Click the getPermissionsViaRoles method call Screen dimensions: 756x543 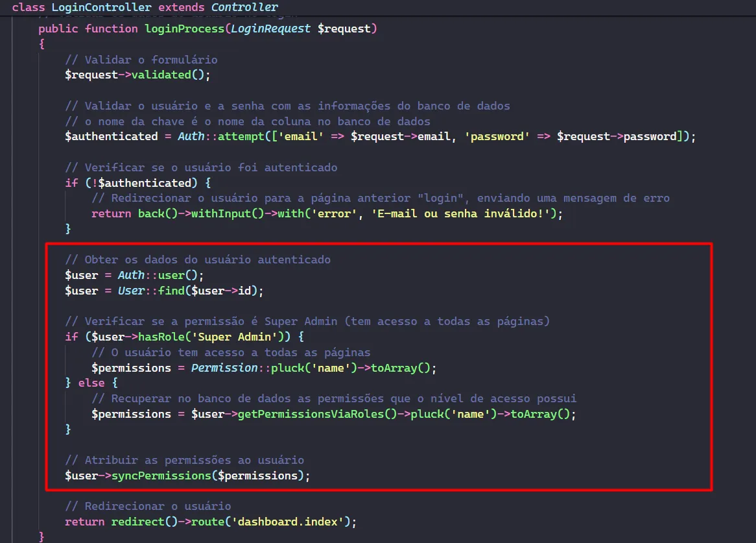317,414
